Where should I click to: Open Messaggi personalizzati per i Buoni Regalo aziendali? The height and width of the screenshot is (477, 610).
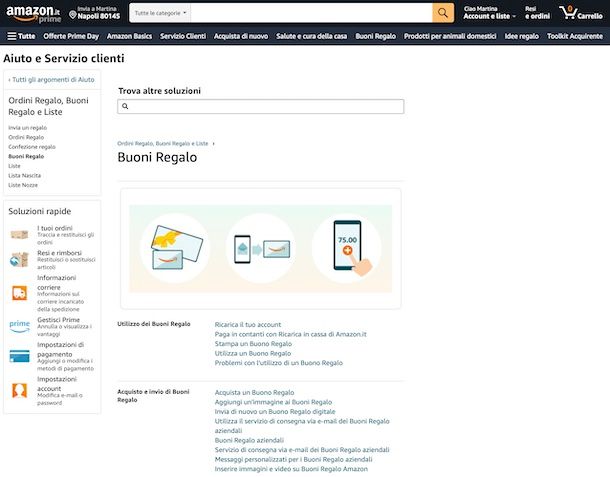[294, 459]
